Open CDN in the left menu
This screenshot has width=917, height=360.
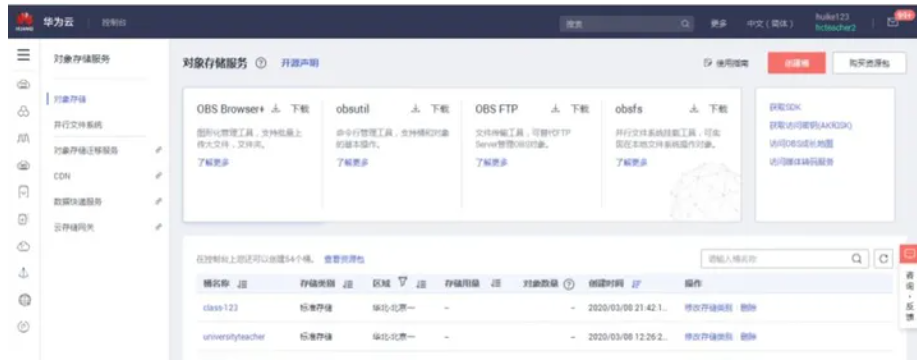pos(62,176)
